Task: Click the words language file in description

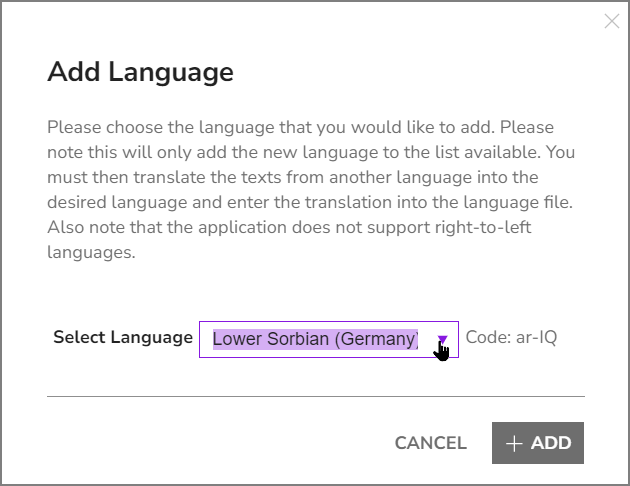Action: pyautogui.click(x=518, y=202)
